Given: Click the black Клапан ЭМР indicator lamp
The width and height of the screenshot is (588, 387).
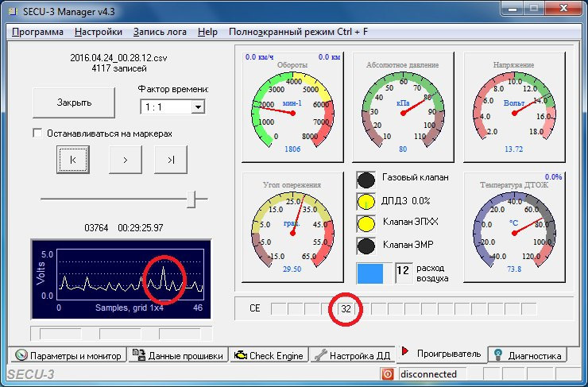Looking at the screenshot, I should pyautogui.click(x=366, y=246).
